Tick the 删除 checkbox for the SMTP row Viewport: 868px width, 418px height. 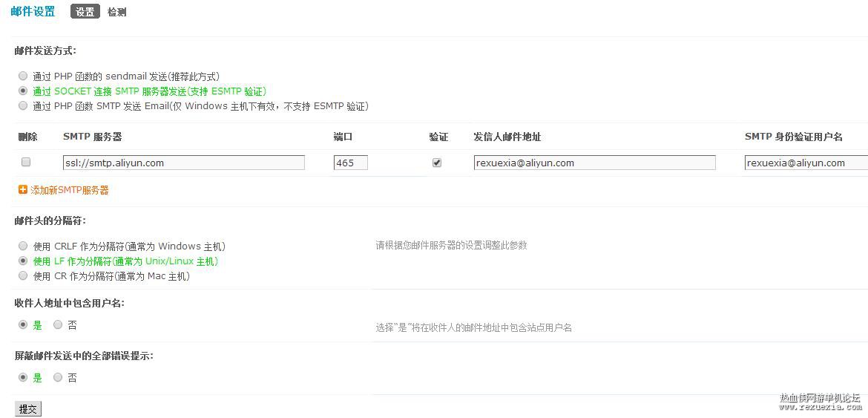(25, 162)
